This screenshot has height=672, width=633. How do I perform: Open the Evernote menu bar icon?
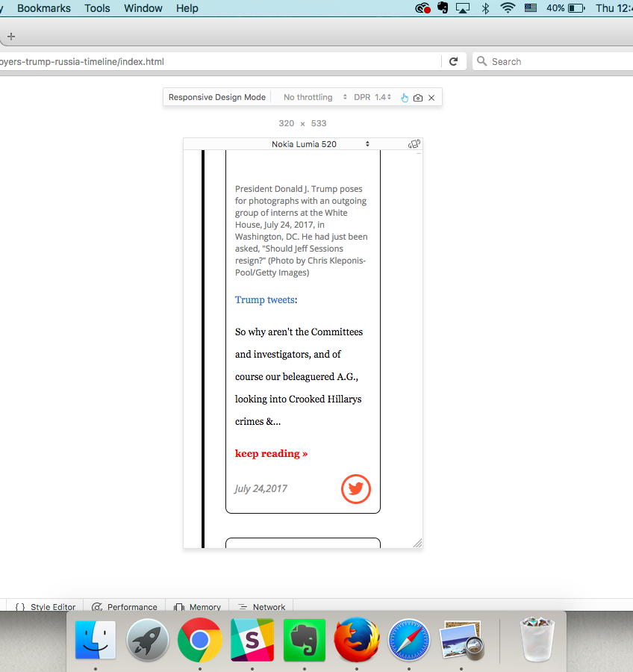click(443, 8)
